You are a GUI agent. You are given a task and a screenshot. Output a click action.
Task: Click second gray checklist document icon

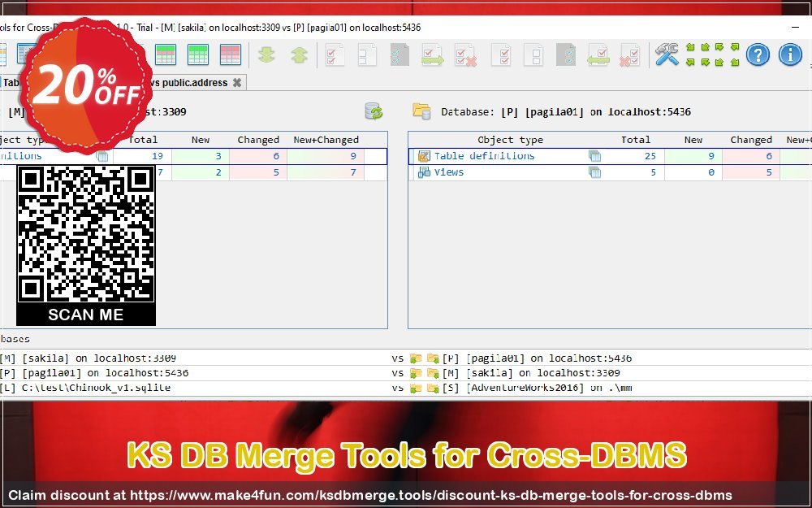(566, 55)
